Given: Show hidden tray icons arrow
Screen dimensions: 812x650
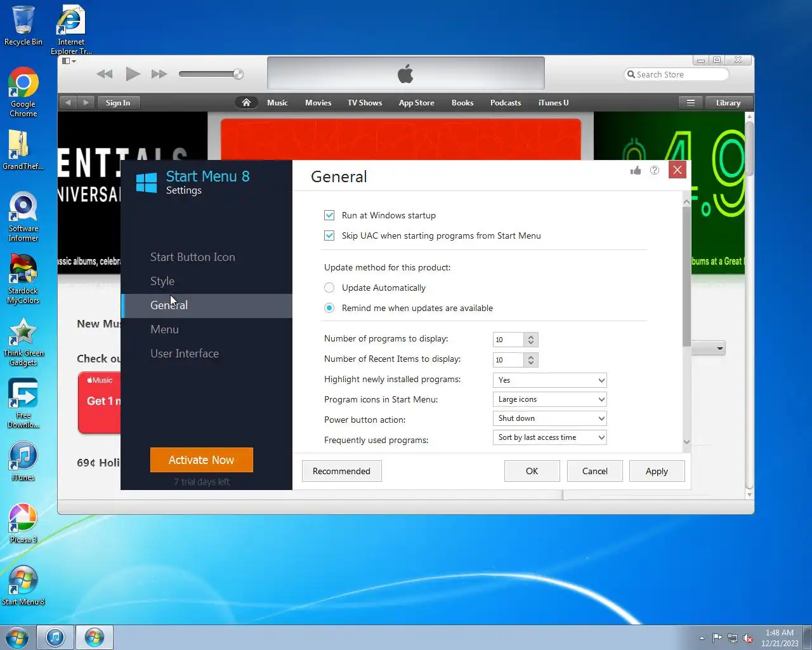Looking at the screenshot, I should (x=702, y=638).
